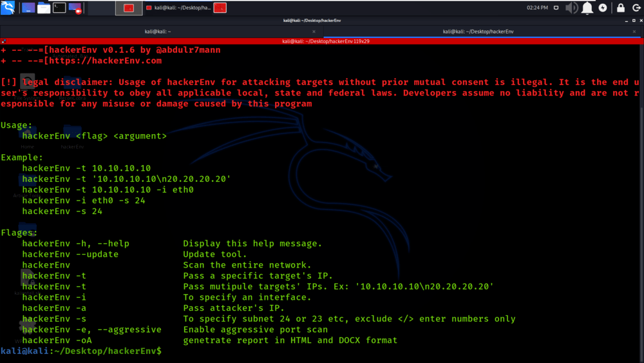Screen dimensions: 644x363
Task: Click the 'Flags:' heading text
Action: 19,233
